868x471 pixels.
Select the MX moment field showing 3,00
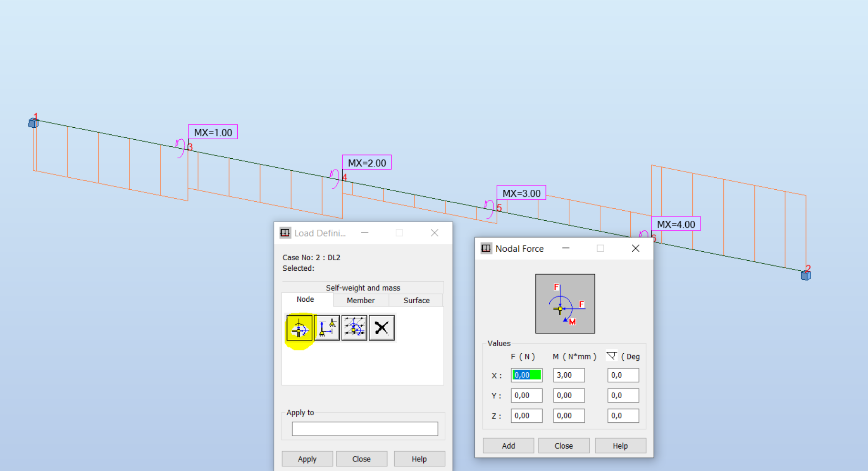coord(568,375)
